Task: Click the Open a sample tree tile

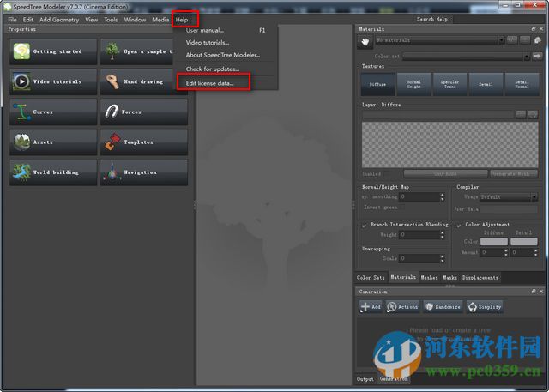Action: click(137, 51)
